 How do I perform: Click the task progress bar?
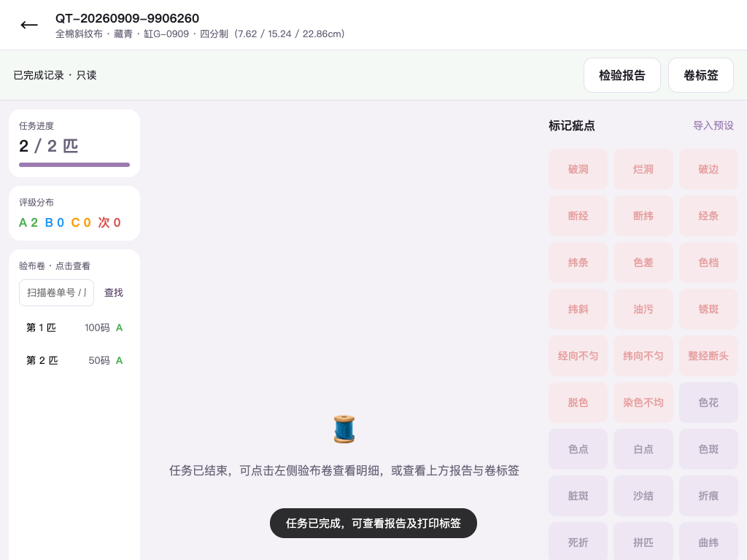[74, 165]
